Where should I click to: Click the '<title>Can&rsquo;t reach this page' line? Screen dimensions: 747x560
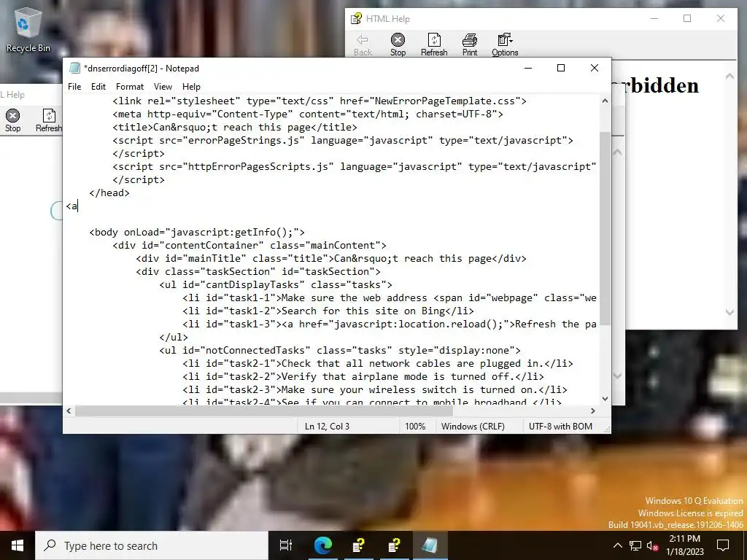(235, 128)
